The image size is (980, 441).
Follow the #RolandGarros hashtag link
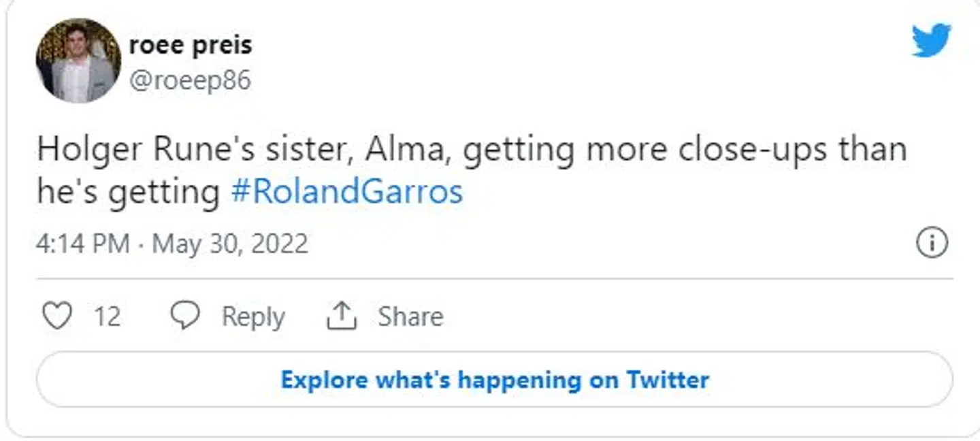coord(346,192)
